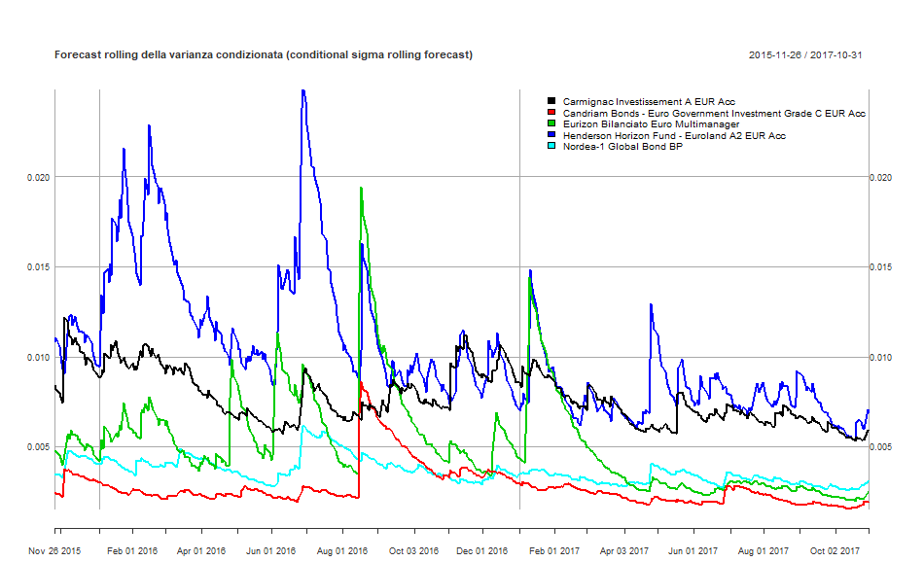924x562 pixels.
Task: Click the left y-axis label '0.020'
Action: 39,177
